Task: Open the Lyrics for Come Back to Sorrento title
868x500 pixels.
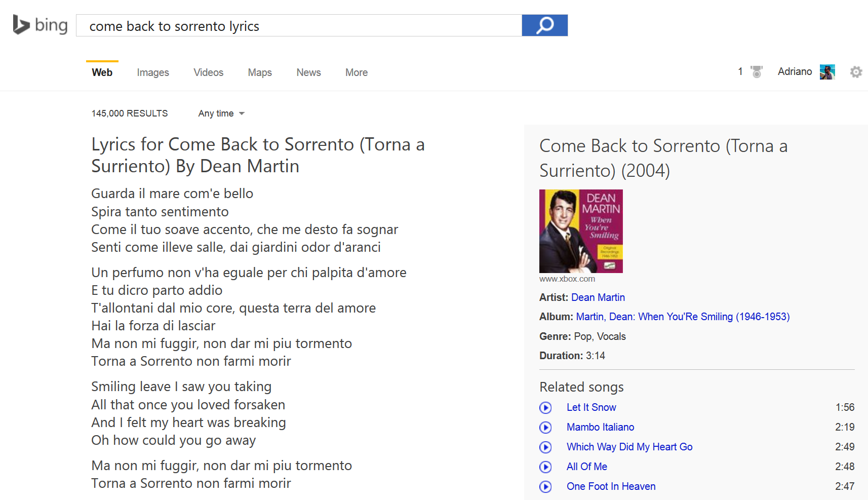Action: click(258, 155)
